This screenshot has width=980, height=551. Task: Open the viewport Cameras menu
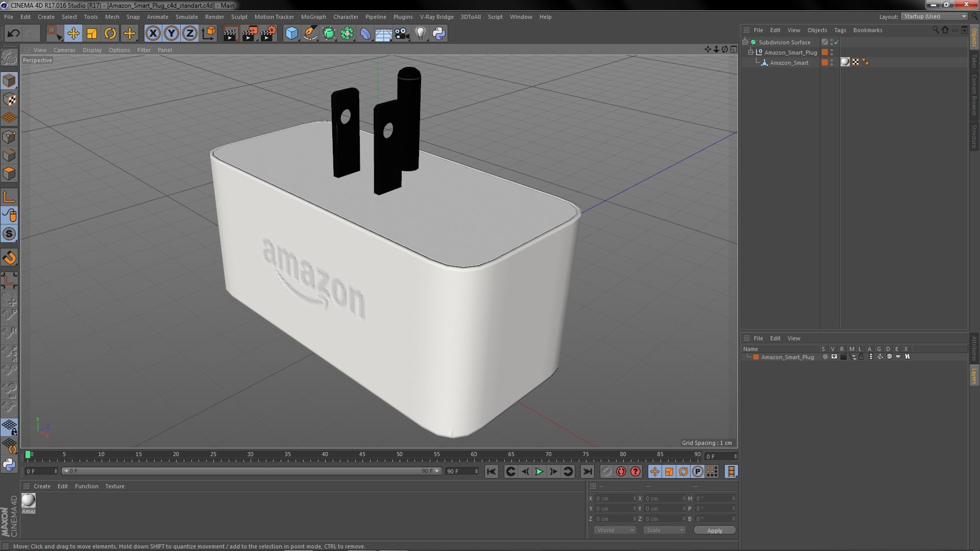tap(64, 50)
